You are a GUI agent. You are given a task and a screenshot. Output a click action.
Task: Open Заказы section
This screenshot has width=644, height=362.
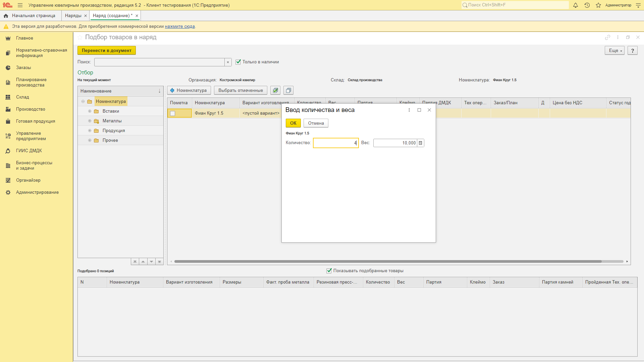[36, 68]
